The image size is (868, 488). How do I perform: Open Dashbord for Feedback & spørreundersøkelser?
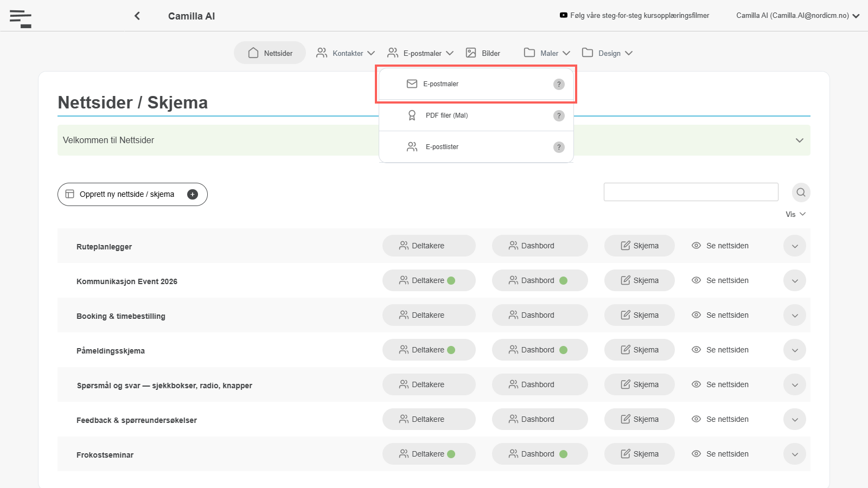pos(540,419)
